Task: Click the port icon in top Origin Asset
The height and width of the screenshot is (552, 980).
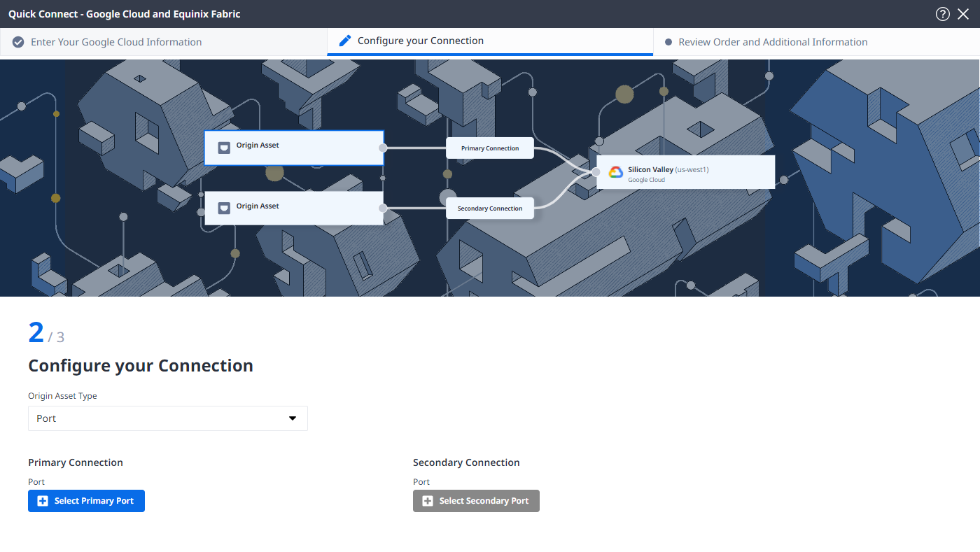Action: [x=224, y=148]
